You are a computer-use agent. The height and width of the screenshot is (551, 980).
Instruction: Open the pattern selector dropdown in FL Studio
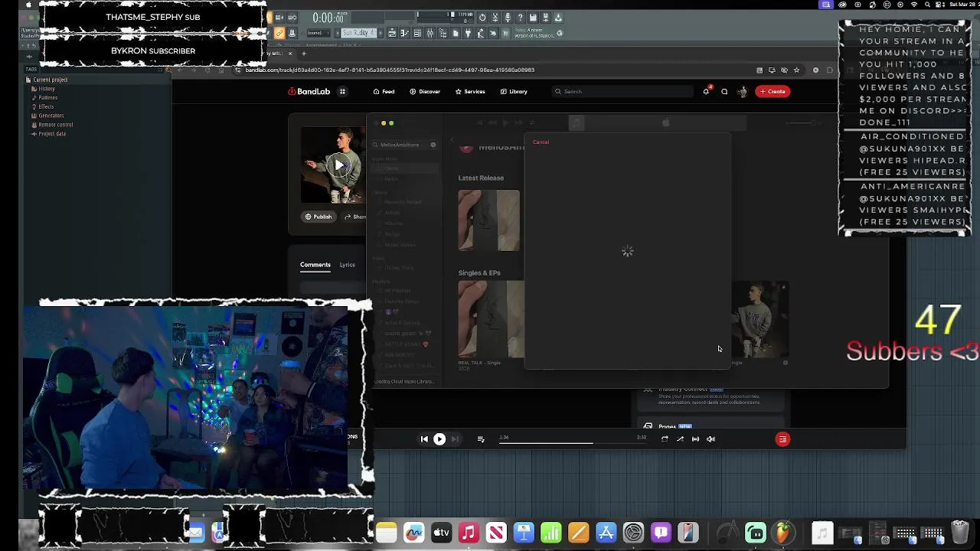pos(359,33)
